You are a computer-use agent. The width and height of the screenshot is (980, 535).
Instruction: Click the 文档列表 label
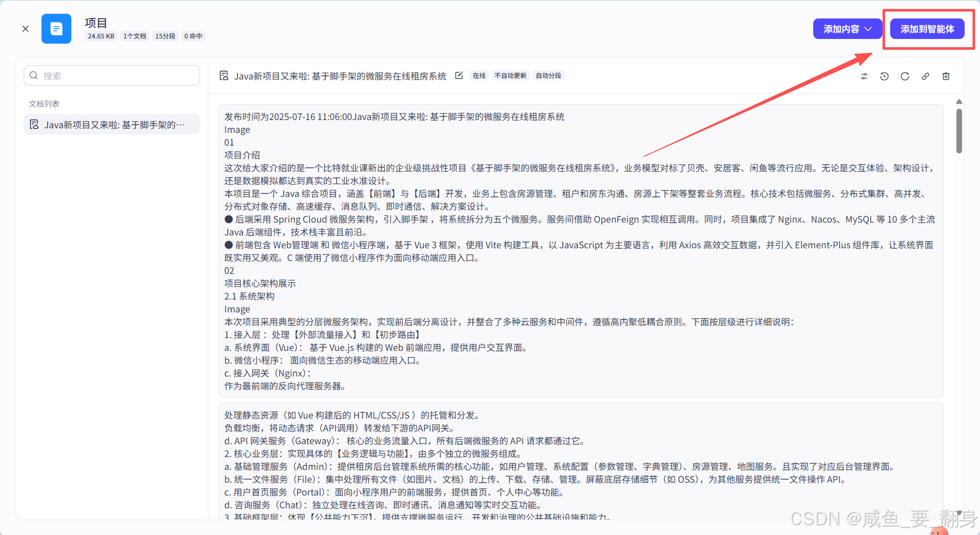click(x=44, y=104)
